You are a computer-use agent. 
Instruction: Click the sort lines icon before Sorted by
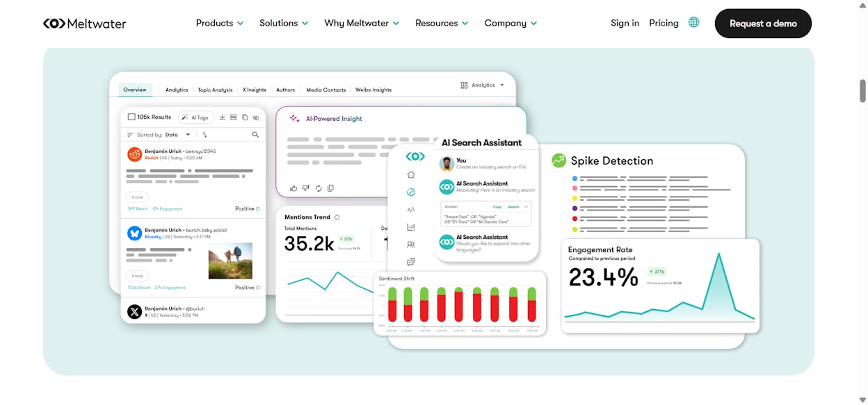tap(130, 135)
